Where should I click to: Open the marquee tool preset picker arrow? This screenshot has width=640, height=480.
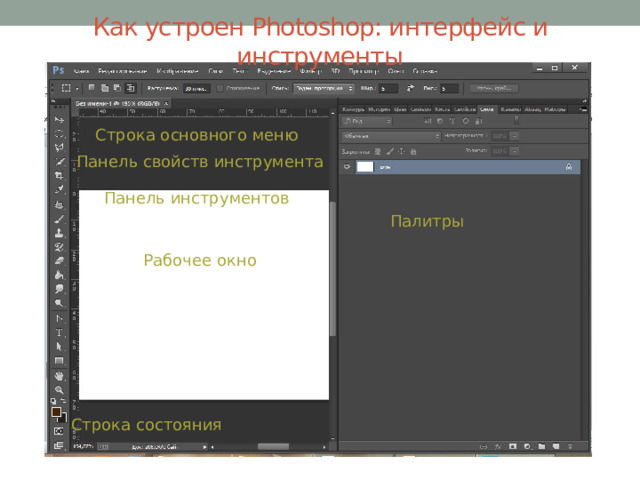tap(77, 88)
